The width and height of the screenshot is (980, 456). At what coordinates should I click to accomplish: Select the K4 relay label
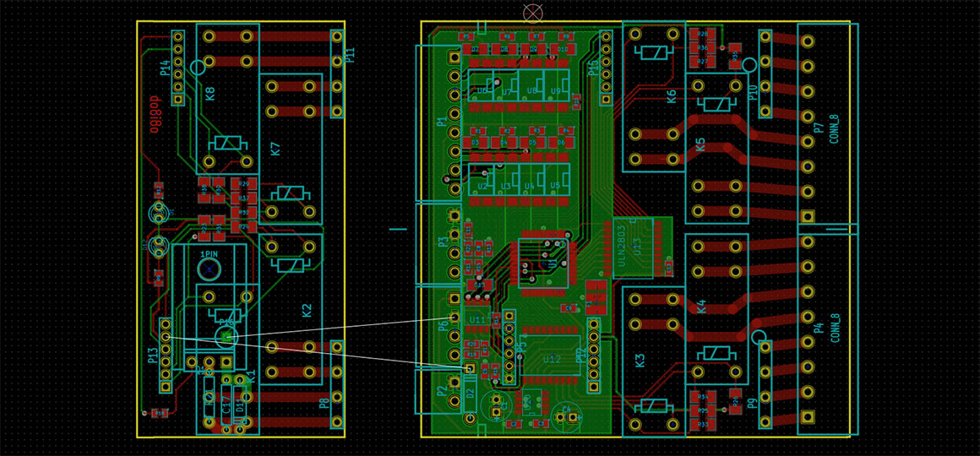tap(700, 306)
